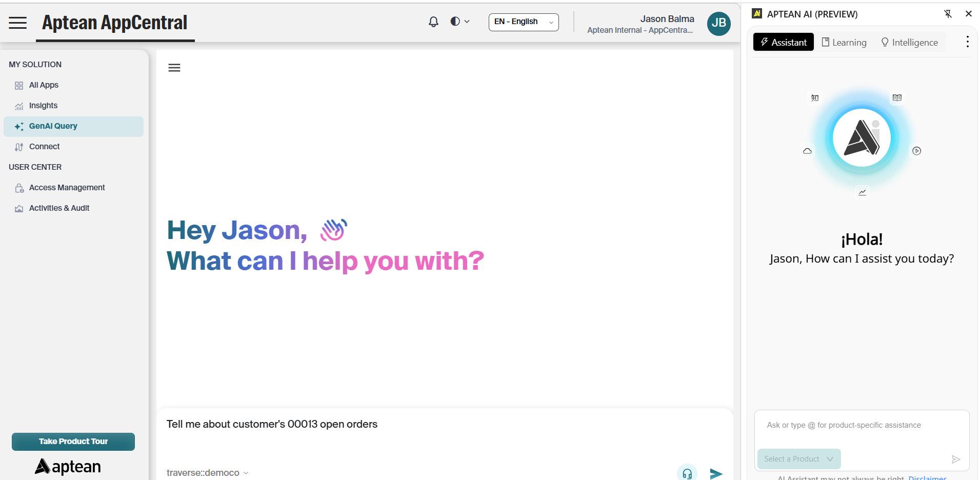Click the Connect icon in sidebar
The height and width of the screenshot is (480, 980).
click(19, 147)
